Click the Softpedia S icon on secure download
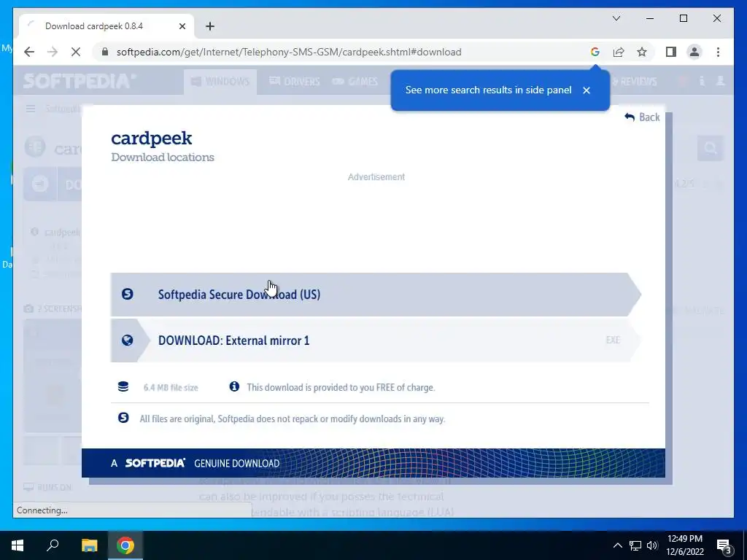This screenshot has height=560, width=747. click(x=127, y=294)
